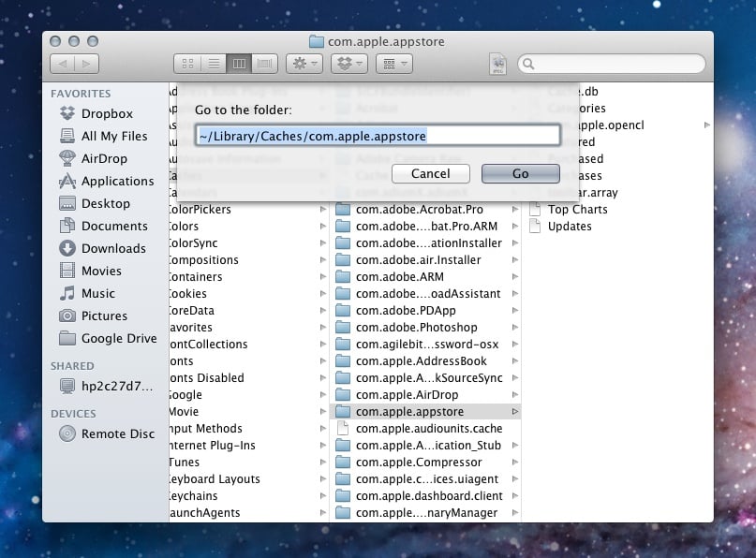756x558 pixels.
Task: Select the com.apple.audiounits.cache file
Action: (425, 429)
